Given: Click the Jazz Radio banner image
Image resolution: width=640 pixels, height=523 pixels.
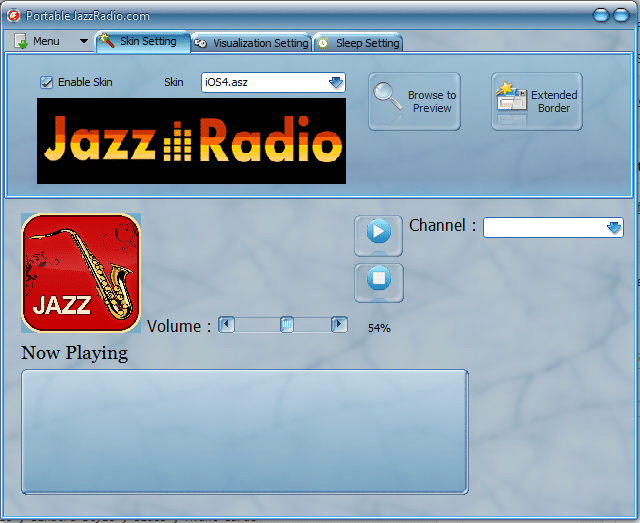Looking at the screenshot, I should tap(191, 141).
